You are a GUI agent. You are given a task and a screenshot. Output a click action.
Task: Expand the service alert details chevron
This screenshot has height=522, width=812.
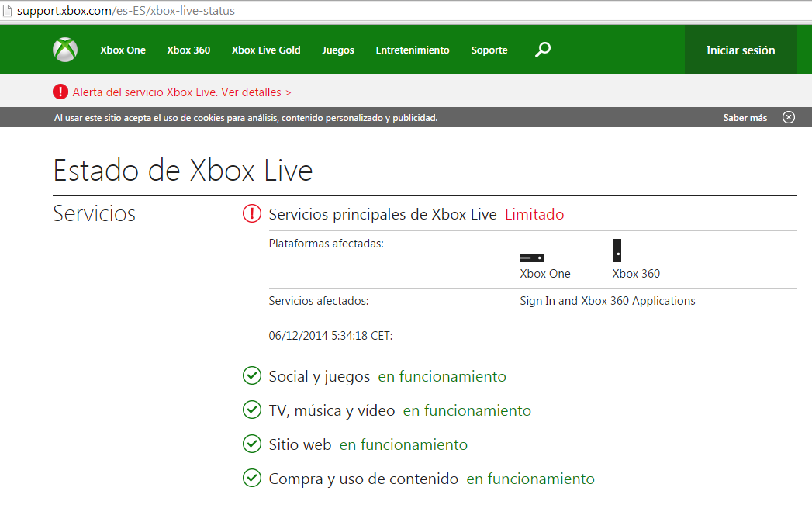pyautogui.click(x=288, y=92)
